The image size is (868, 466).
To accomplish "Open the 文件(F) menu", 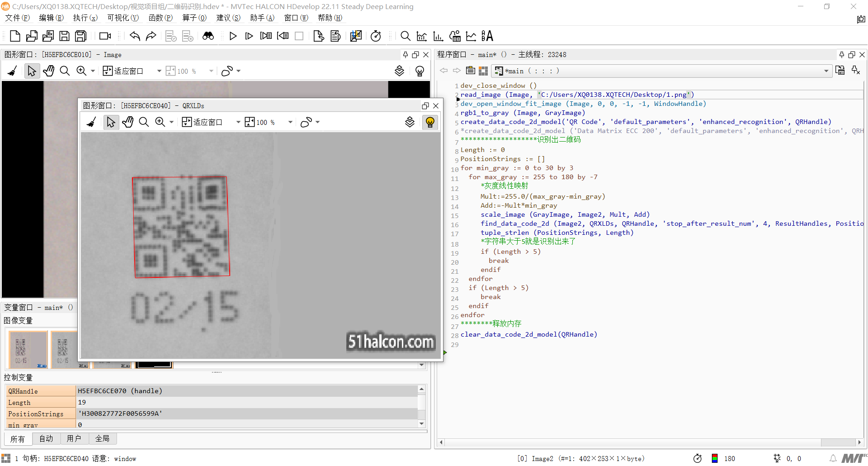I will click(17, 18).
